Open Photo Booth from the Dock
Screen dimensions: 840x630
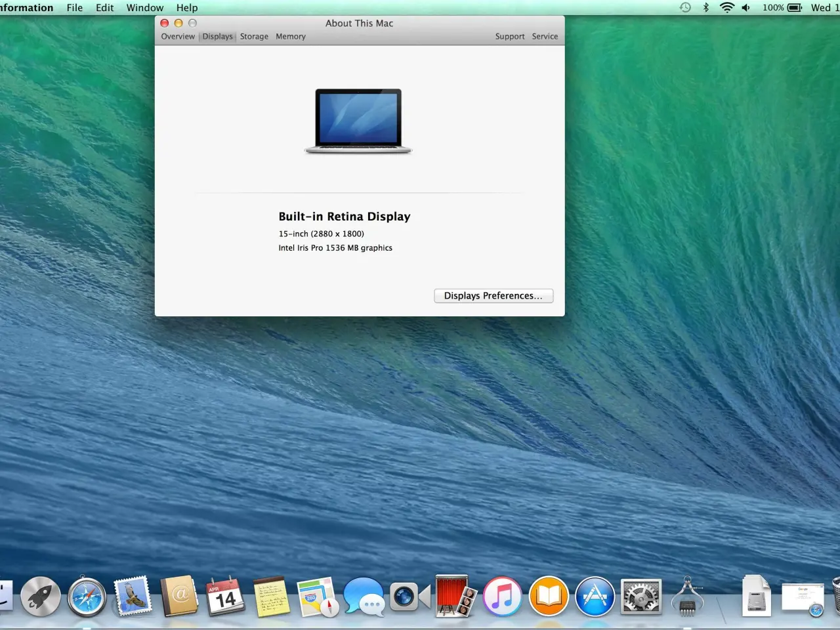(x=456, y=597)
